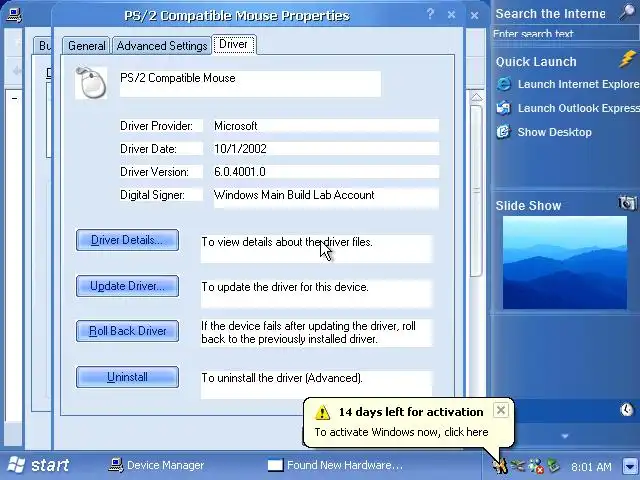Click the Safely Remove Hardware tray icon

[553, 465]
